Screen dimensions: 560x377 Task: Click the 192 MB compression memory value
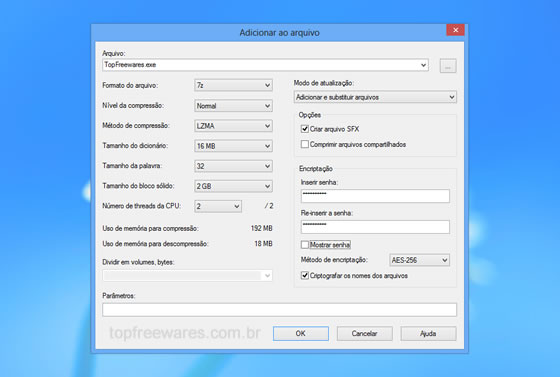point(261,228)
